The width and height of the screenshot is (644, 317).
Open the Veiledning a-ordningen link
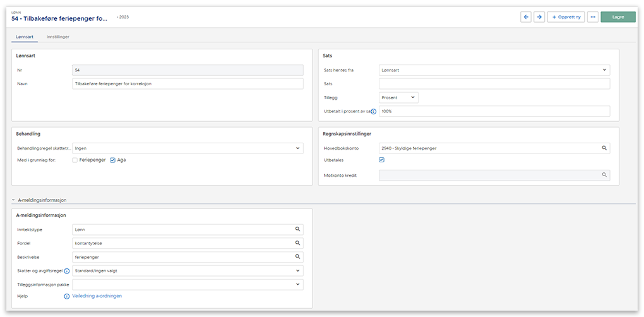97,296
